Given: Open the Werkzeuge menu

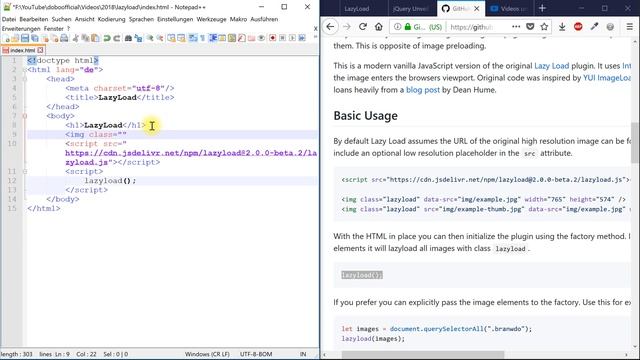Looking at the screenshot, I should (x=211, y=19).
